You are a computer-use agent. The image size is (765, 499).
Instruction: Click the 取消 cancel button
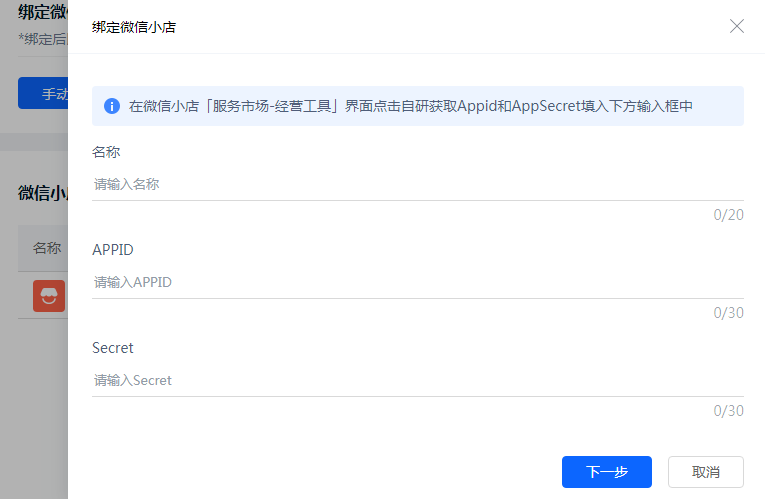[x=705, y=472]
